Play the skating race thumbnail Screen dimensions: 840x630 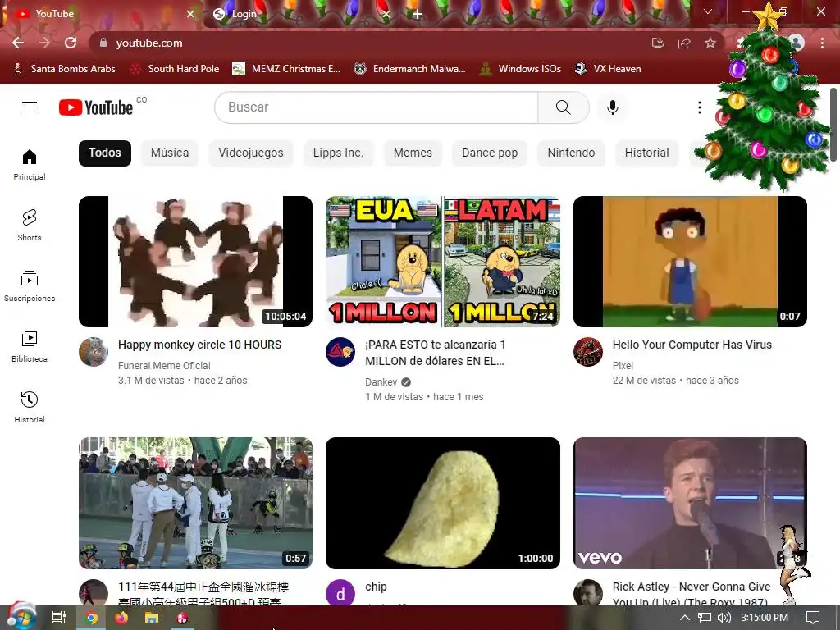coord(195,503)
